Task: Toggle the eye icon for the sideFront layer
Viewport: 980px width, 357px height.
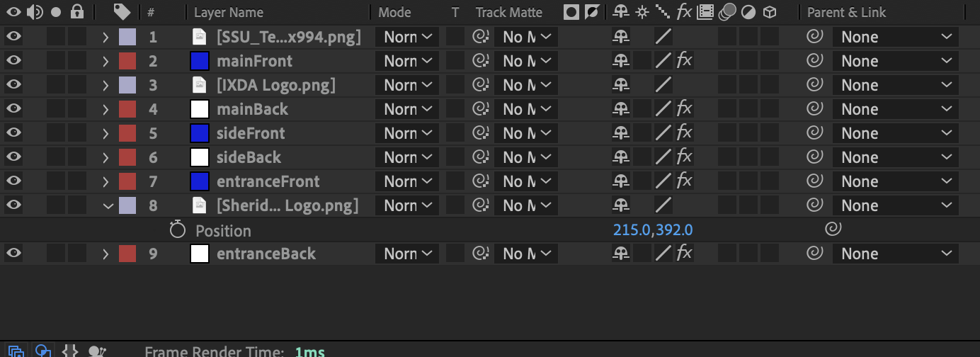Action: click(x=13, y=133)
